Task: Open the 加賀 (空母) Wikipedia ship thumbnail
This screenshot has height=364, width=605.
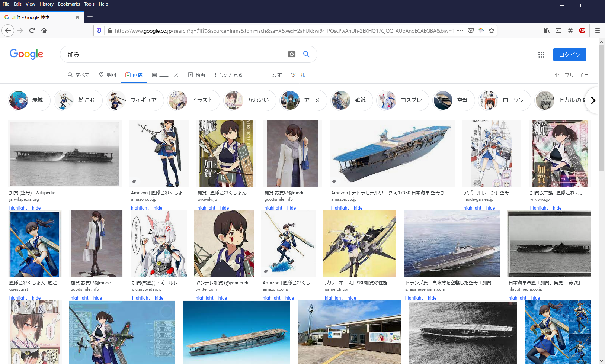Action: coord(65,153)
